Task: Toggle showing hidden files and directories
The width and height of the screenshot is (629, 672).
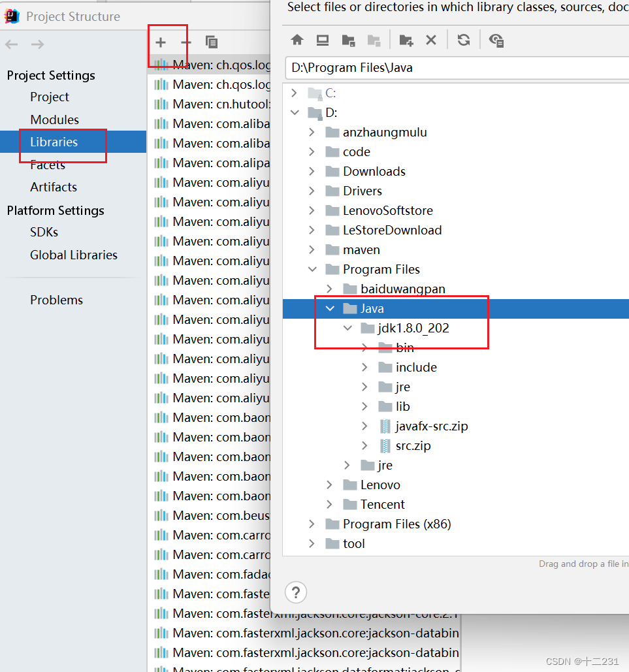Action: click(x=496, y=40)
